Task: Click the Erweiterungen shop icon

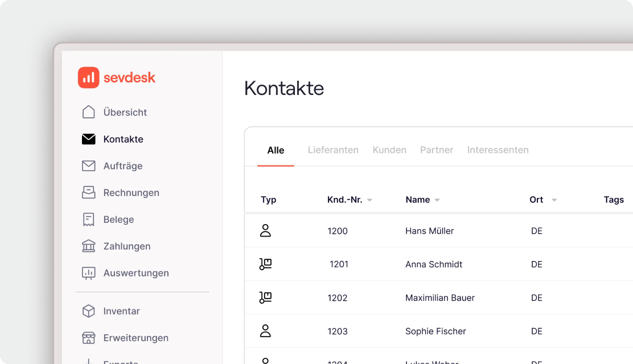Action: tap(88, 338)
